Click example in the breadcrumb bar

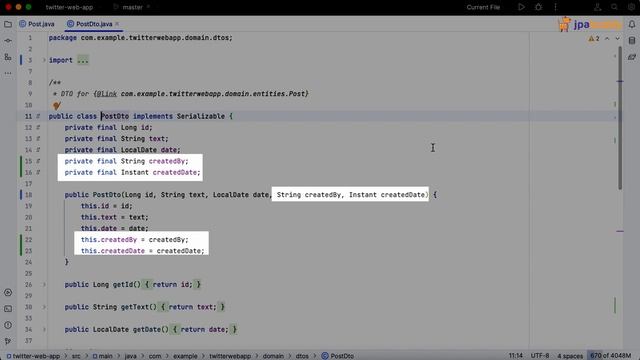[x=185, y=356]
